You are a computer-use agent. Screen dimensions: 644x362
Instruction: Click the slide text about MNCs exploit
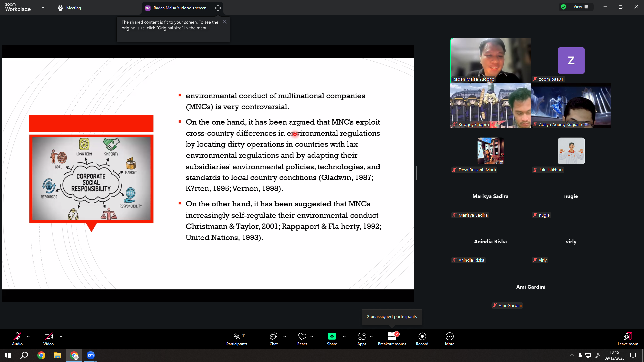(x=283, y=155)
